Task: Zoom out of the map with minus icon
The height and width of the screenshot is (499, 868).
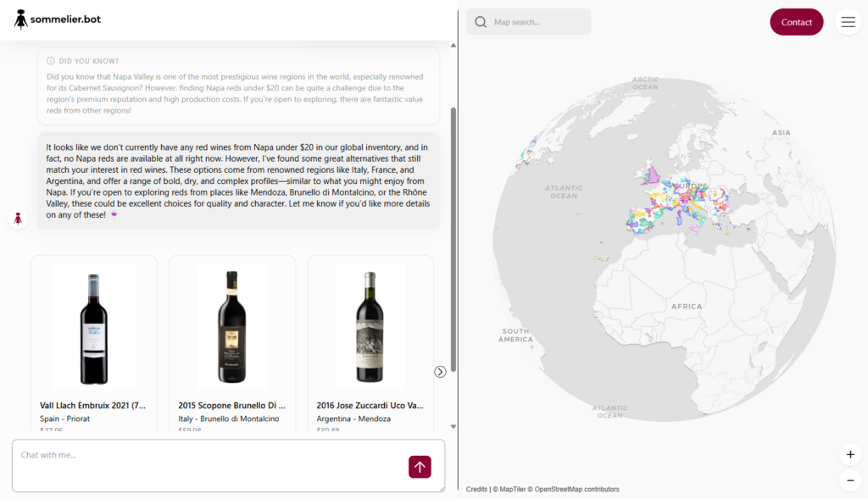Action: click(x=850, y=480)
